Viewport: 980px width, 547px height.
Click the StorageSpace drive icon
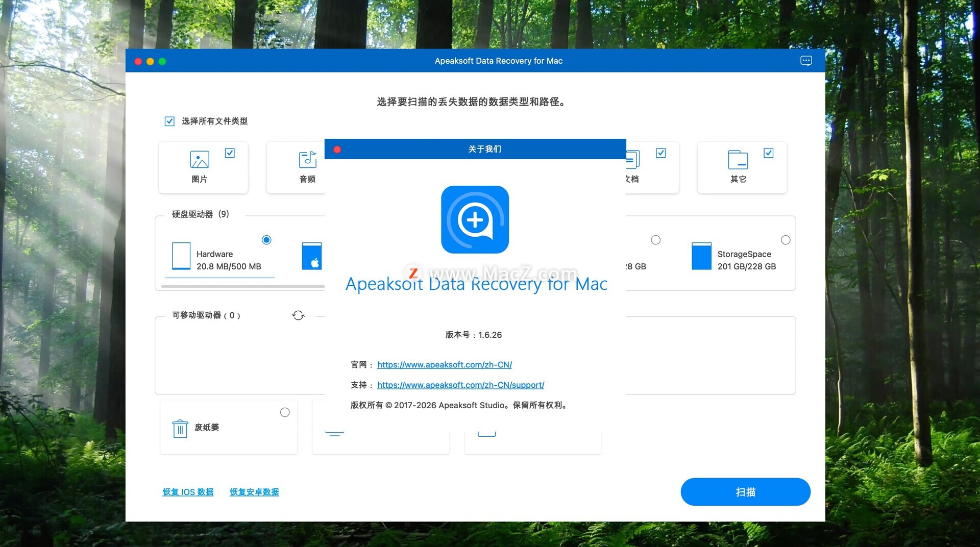pyautogui.click(x=701, y=256)
